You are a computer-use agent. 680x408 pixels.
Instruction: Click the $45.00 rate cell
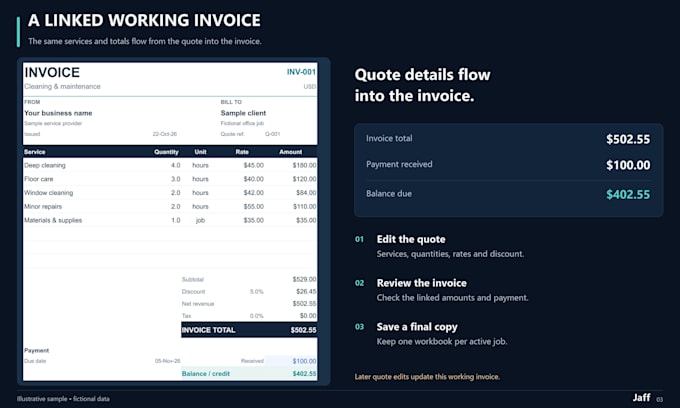[x=254, y=165]
